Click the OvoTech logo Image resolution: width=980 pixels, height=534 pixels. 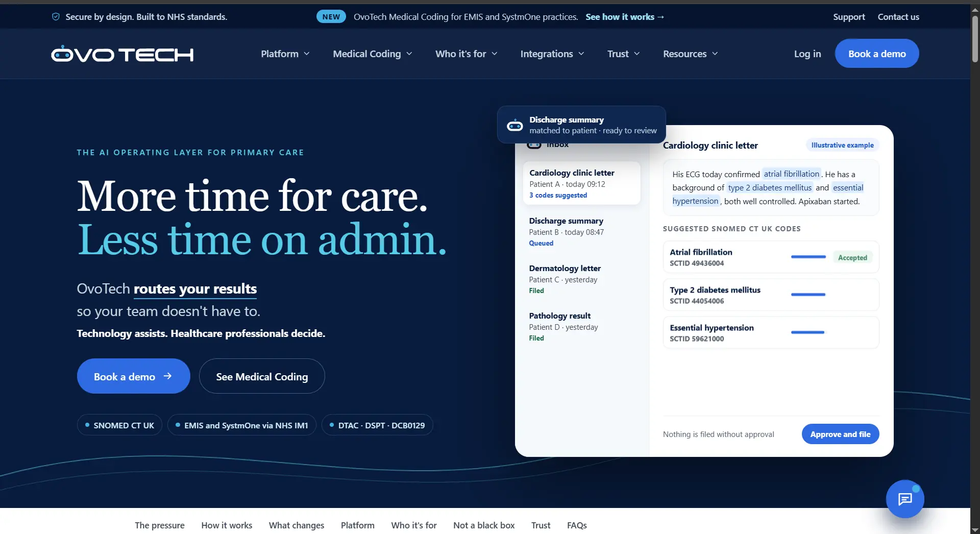point(122,54)
